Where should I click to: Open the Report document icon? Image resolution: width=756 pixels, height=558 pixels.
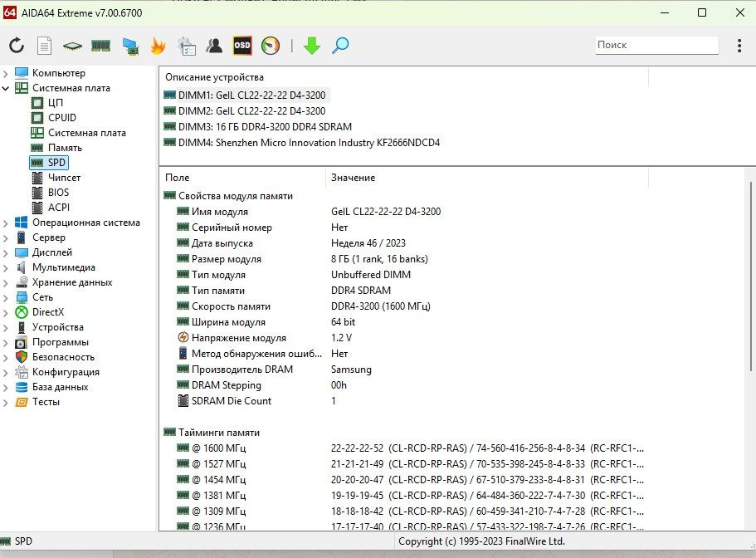click(x=44, y=46)
